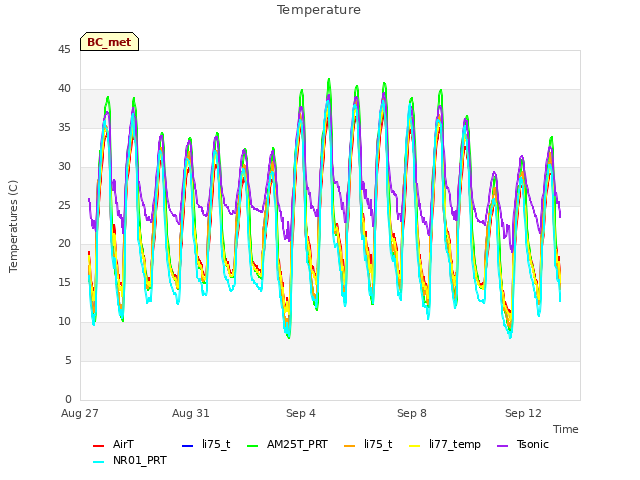Toggle the li77_temp legend entry
This screenshot has width=640, height=480.
pyautogui.click(x=445, y=444)
